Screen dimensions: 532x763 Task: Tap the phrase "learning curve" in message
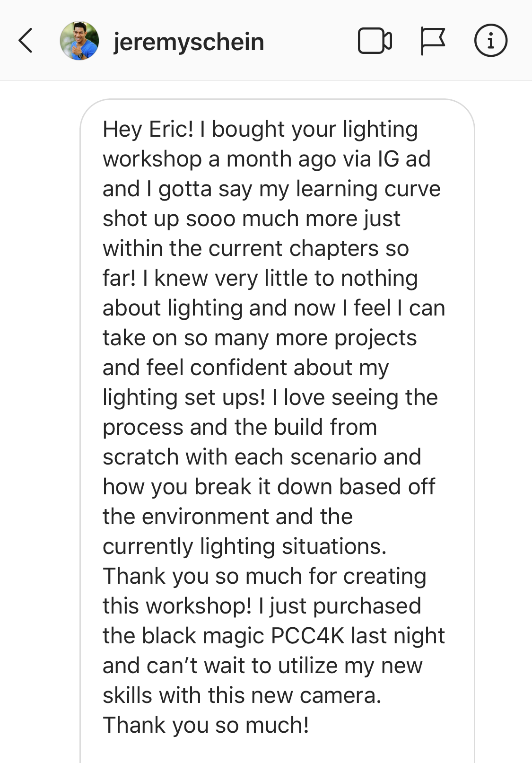click(x=368, y=189)
